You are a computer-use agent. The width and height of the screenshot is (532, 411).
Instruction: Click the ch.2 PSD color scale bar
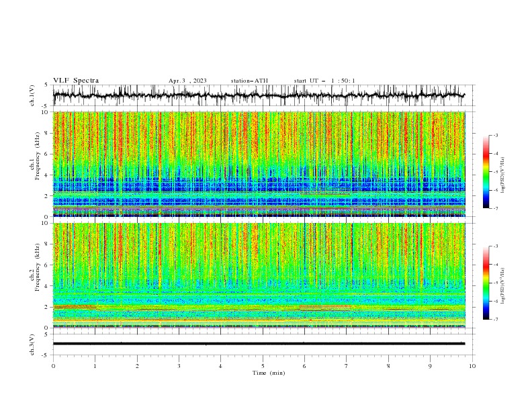point(486,283)
